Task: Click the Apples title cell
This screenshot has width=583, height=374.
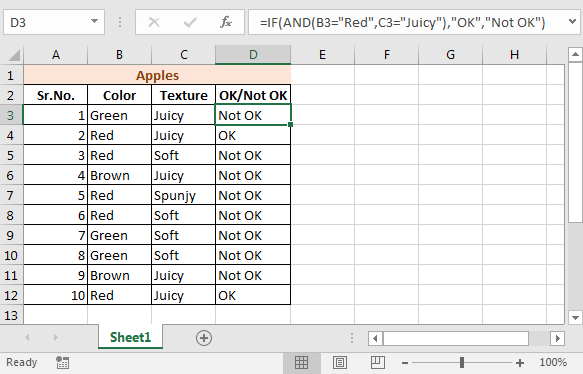Action: 157,75
